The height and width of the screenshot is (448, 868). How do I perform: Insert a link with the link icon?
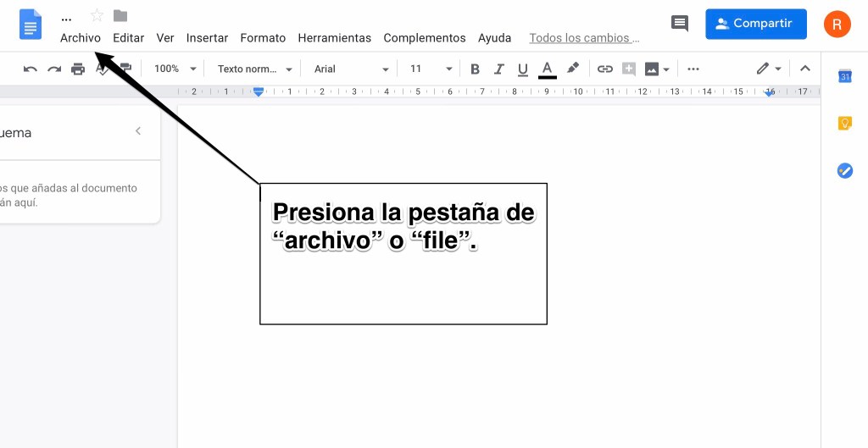pos(604,69)
